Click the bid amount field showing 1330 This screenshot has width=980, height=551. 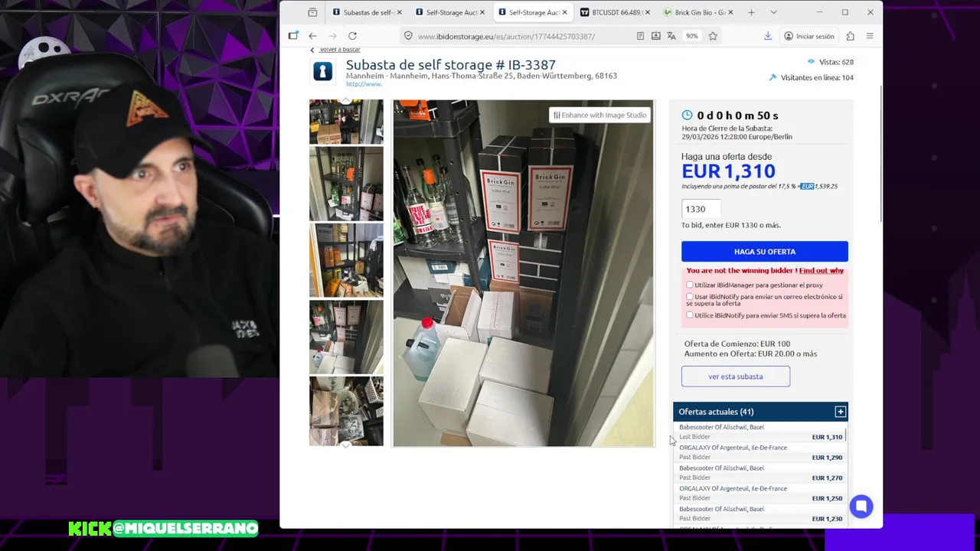(701, 209)
